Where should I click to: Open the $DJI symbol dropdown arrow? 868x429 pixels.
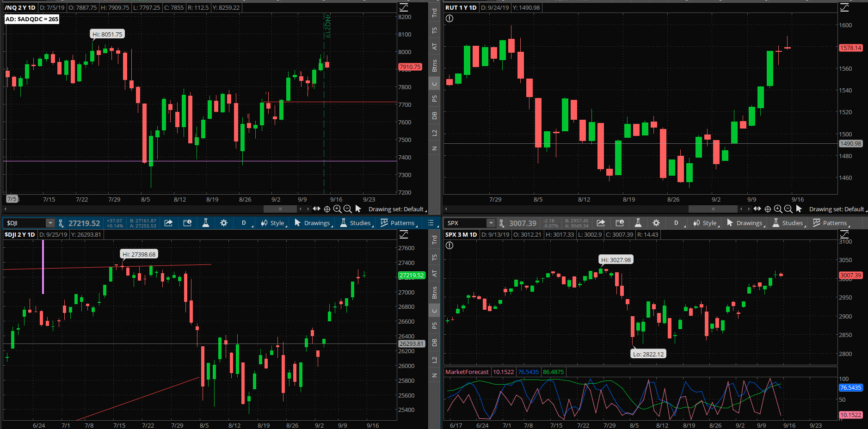pos(50,223)
